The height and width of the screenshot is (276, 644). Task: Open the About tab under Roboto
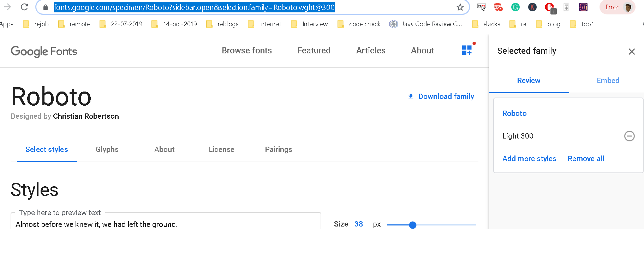pos(164,149)
